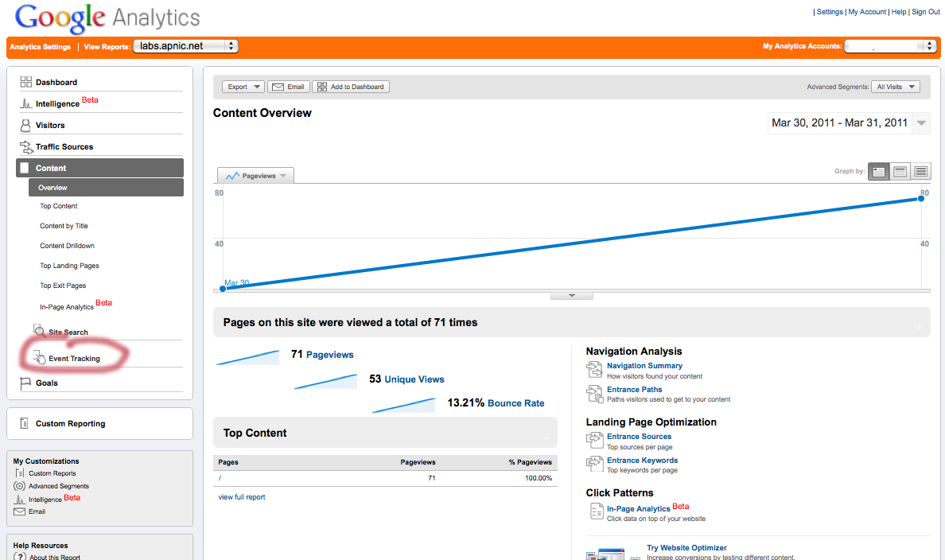Click the Entrance Paths icon

594,394
